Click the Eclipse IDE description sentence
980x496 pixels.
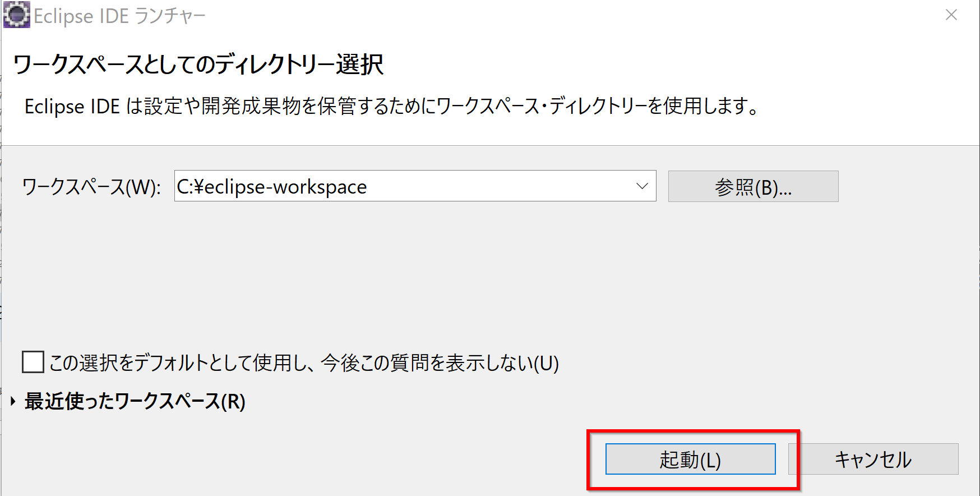pos(391,106)
